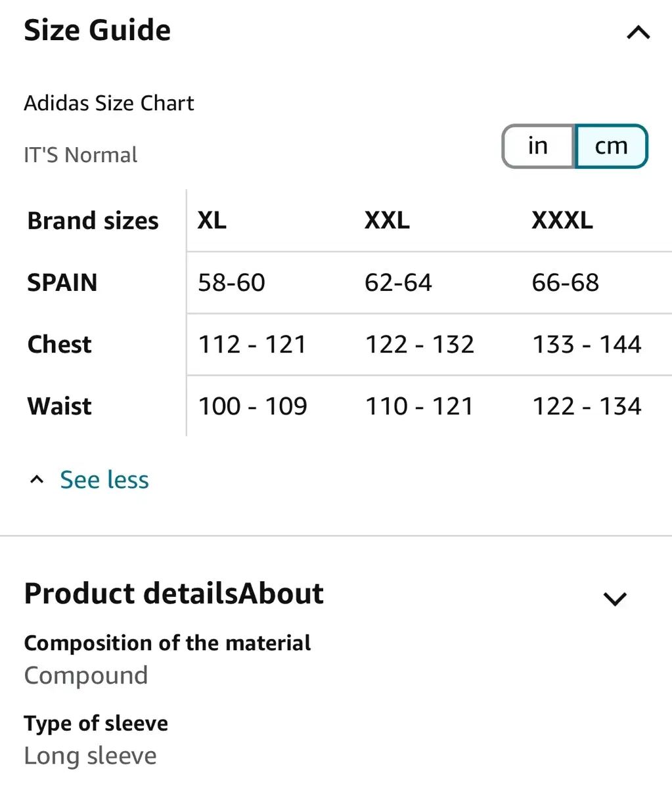
Task: Click the Waist row label
Action: click(60, 406)
